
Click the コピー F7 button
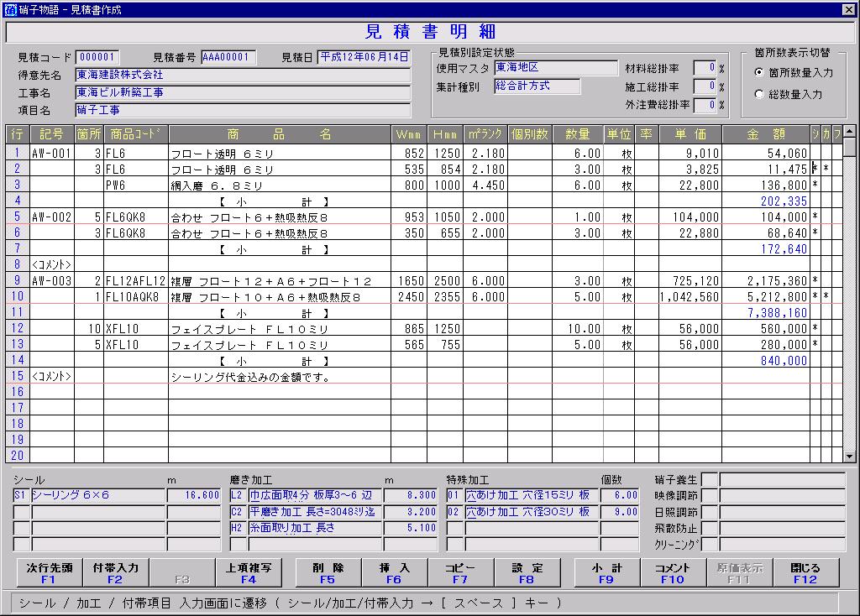(x=459, y=572)
